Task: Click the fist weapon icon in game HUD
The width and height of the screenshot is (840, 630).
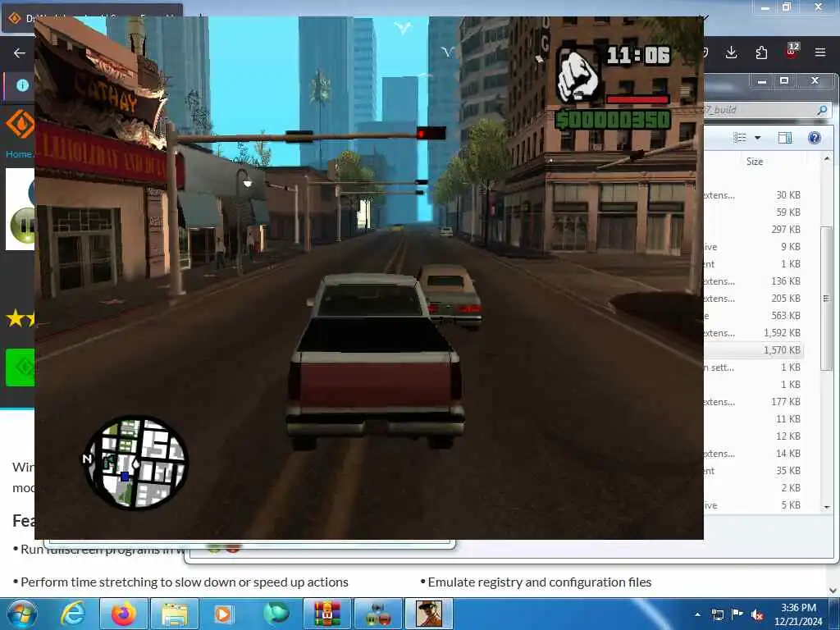Action: pos(577,75)
